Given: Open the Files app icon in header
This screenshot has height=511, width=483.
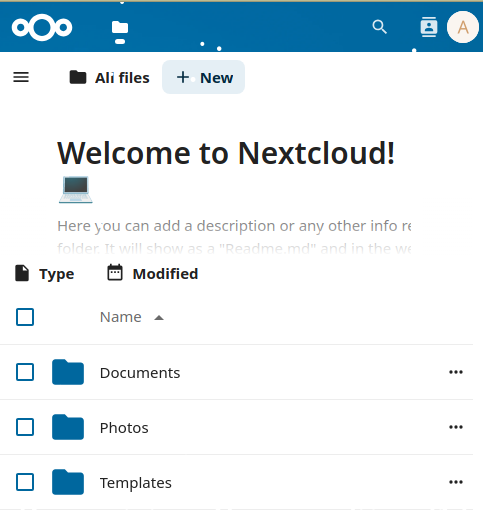Looking at the screenshot, I should (x=120, y=28).
